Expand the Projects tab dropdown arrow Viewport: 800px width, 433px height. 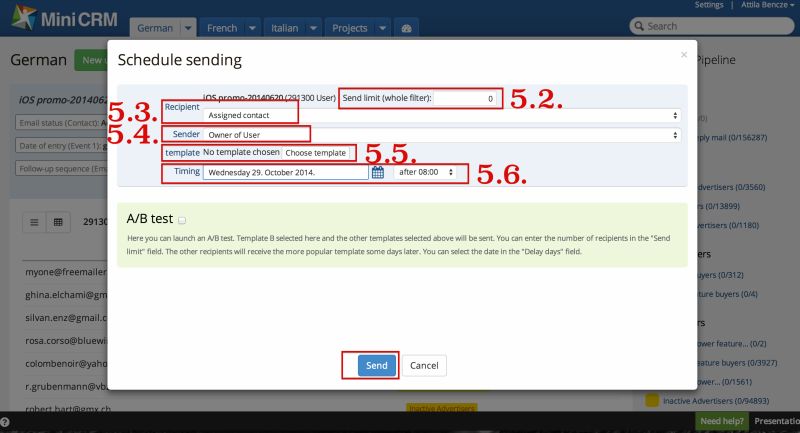click(x=382, y=28)
